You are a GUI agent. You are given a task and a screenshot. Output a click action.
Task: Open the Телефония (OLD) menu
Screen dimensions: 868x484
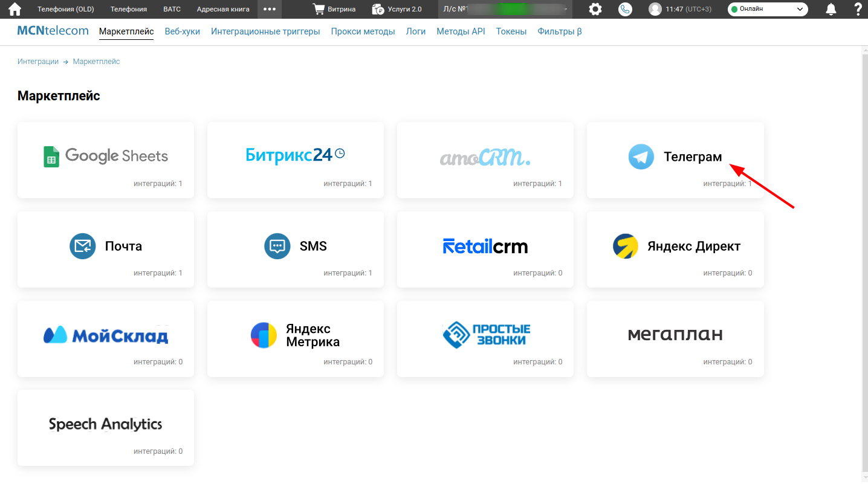pyautogui.click(x=66, y=9)
